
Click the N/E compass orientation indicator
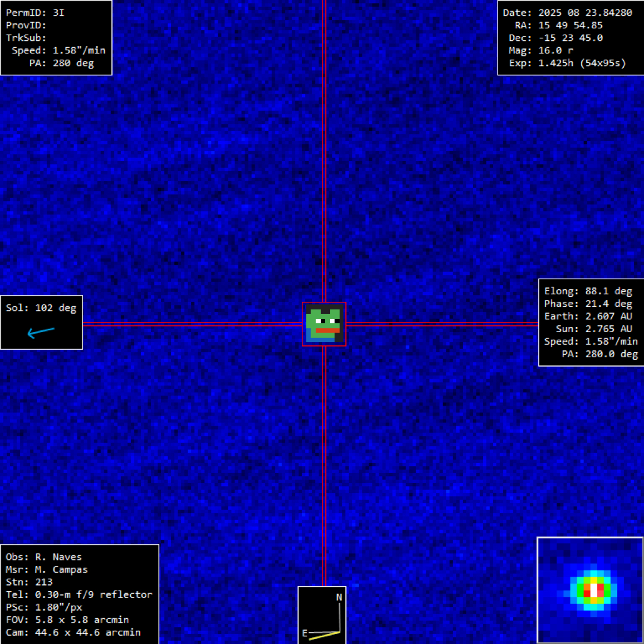click(x=322, y=615)
